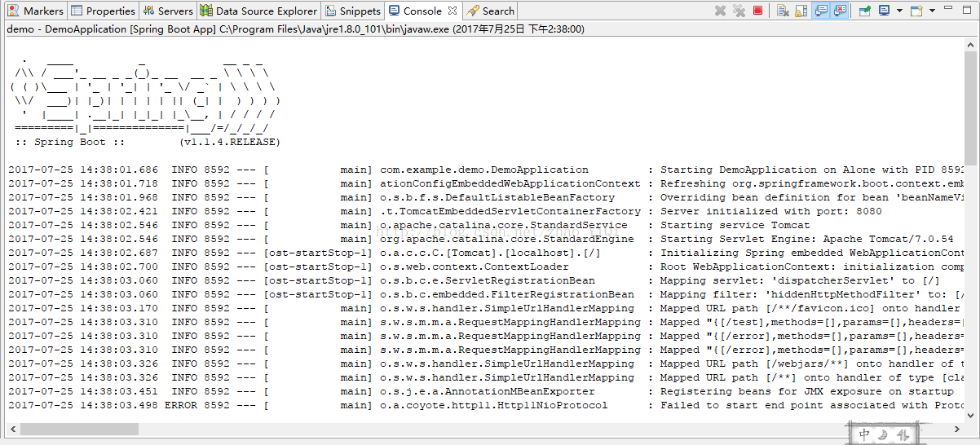The height and width of the screenshot is (445, 980).
Task: Terminate the running DemoApplication with the red stop icon
Action: coord(757,11)
